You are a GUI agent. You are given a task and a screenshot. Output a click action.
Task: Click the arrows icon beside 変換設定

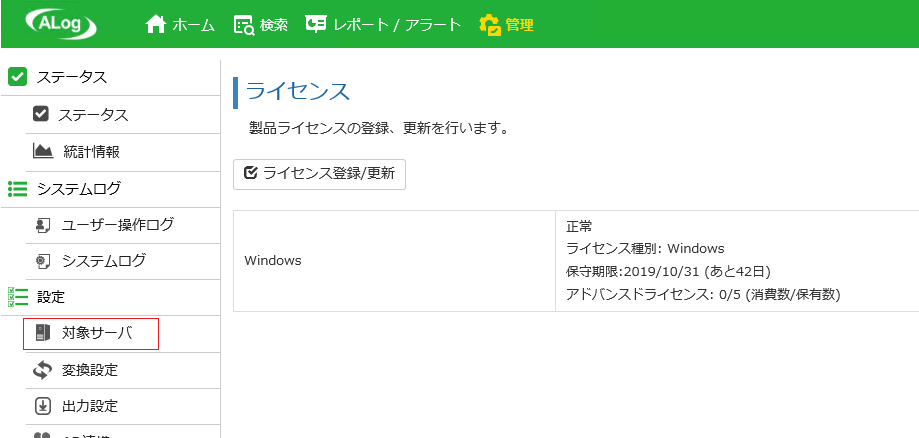point(43,370)
